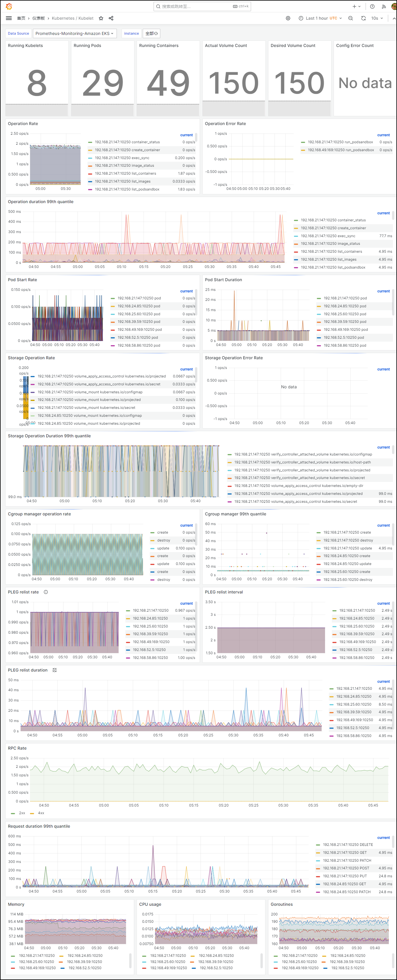Toggle 4xx series in RPC Rate legend
This screenshot has width=397, height=980.
point(41,813)
